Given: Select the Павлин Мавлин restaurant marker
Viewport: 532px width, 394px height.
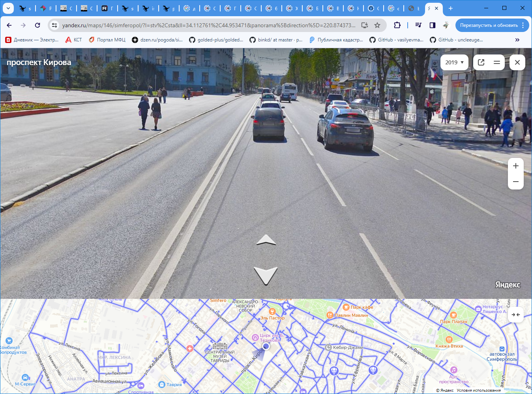Looking at the screenshot, I should (x=330, y=315).
